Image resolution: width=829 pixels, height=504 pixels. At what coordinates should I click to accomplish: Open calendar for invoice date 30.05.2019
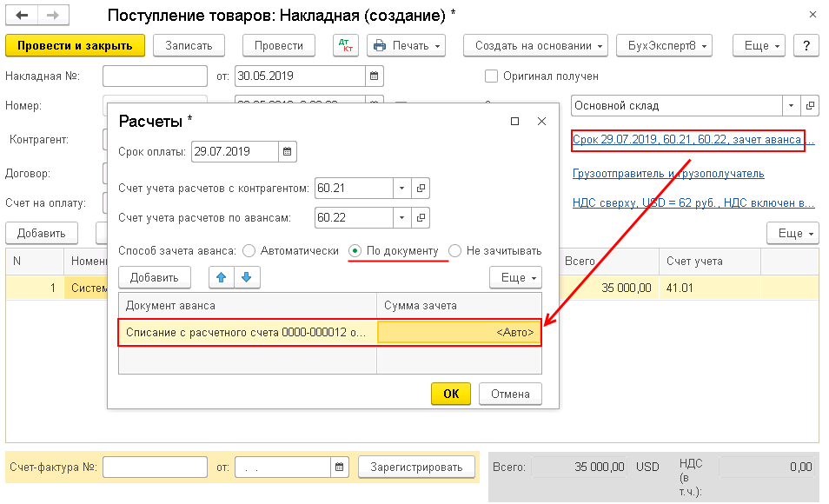[x=375, y=76]
